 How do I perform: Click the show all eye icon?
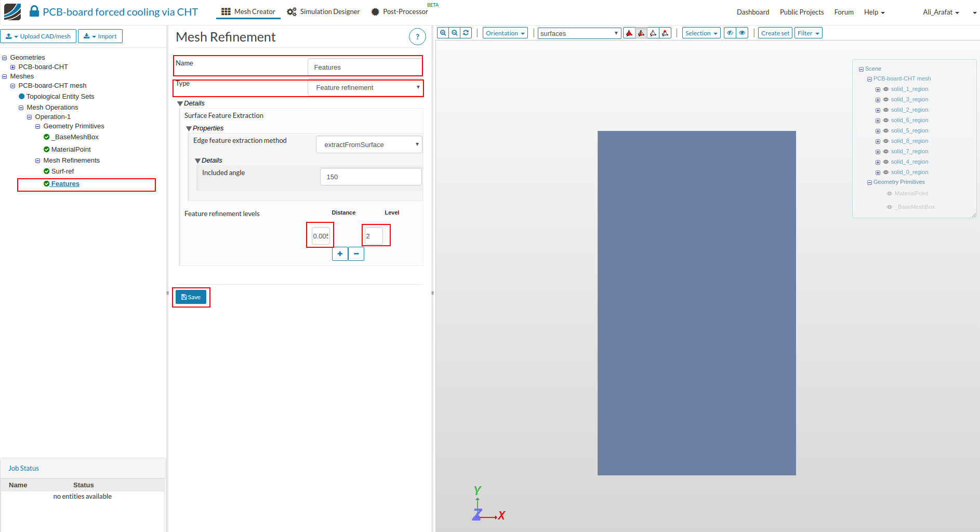[x=742, y=33]
